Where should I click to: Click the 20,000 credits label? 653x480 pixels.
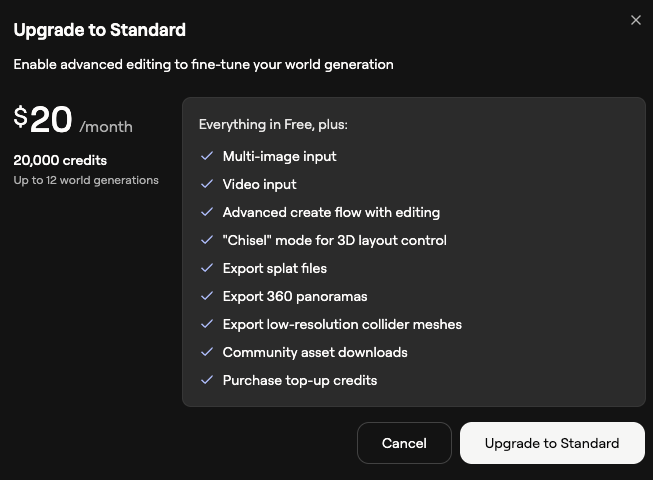pyautogui.click(x=60, y=160)
